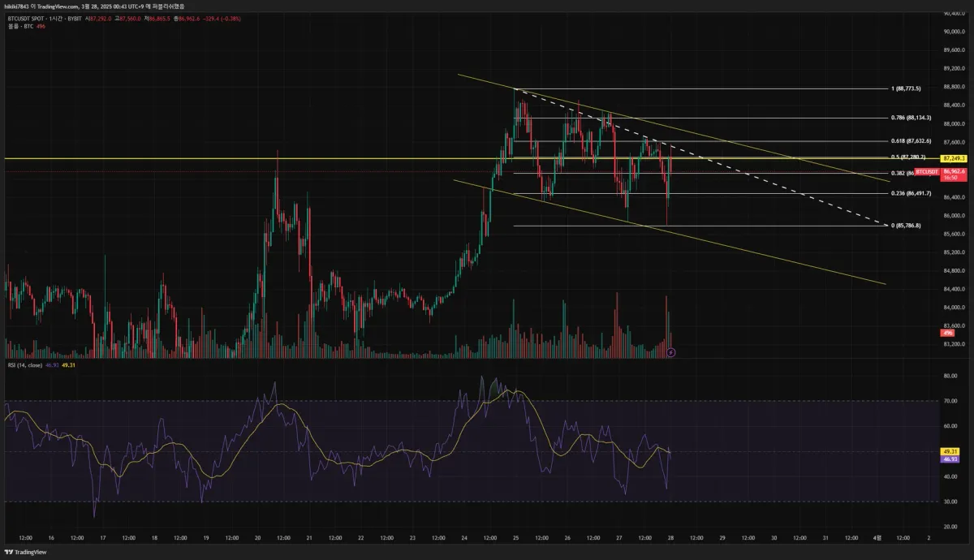Click the yellow 49.31 RSI axis label
Screen dimensions: 974x560
pyautogui.click(x=950, y=451)
